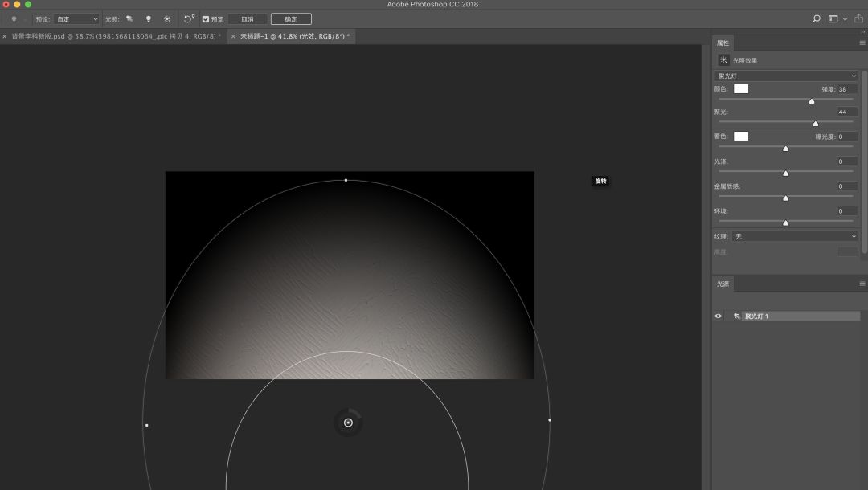Click the 光照效果 lighting effects icon in 属性 panel

(x=723, y=59)
